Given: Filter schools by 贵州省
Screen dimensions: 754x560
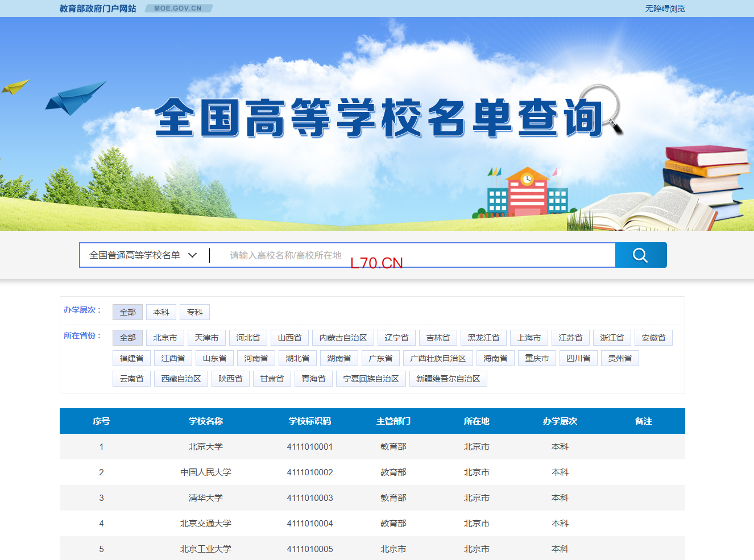Looking at the screenshot, I should click(x=620, y=358).
